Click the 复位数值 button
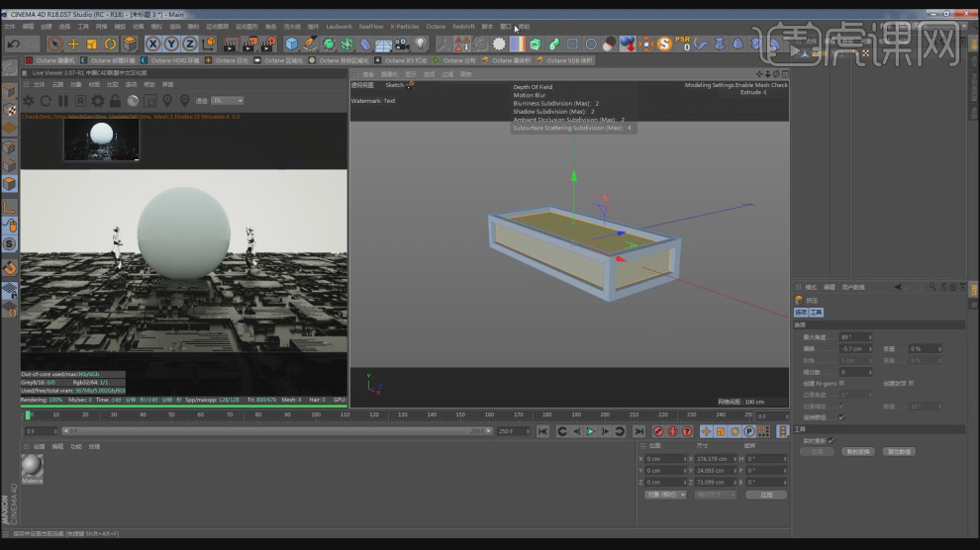Screen dimensions: 980x550 [x=899, y=451]
